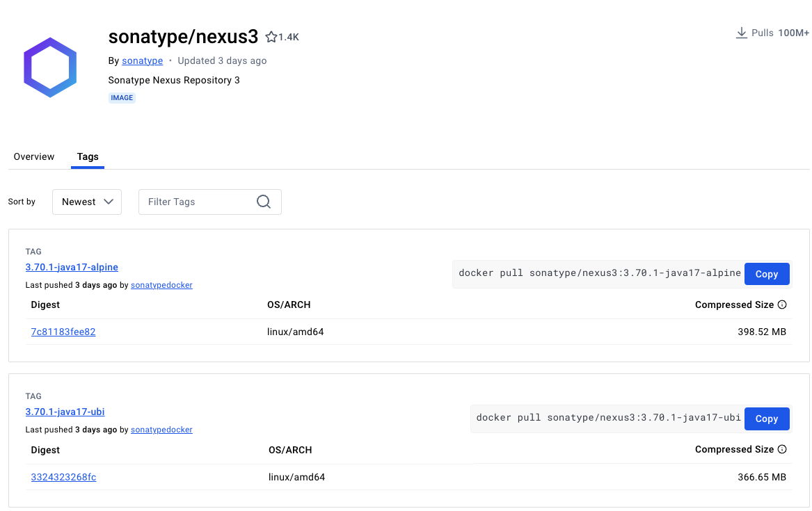Click the IMAGE badge under the description

tap(122, 97)
